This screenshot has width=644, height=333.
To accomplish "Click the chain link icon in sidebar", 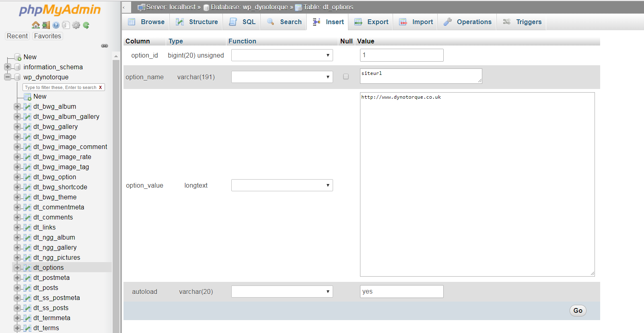I will [105, 46].
